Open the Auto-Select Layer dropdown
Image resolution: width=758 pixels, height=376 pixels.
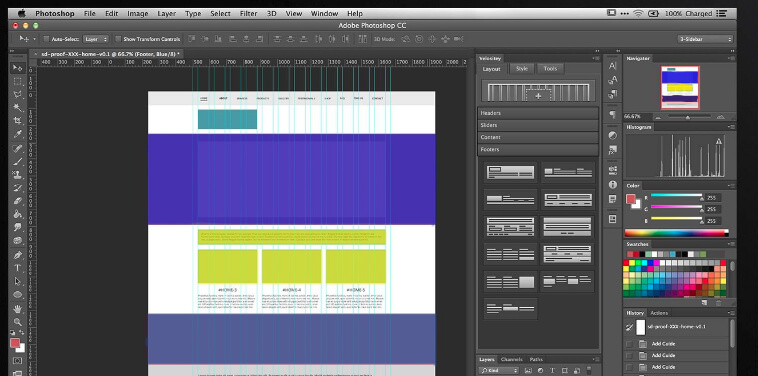click(x=96, y=39)
